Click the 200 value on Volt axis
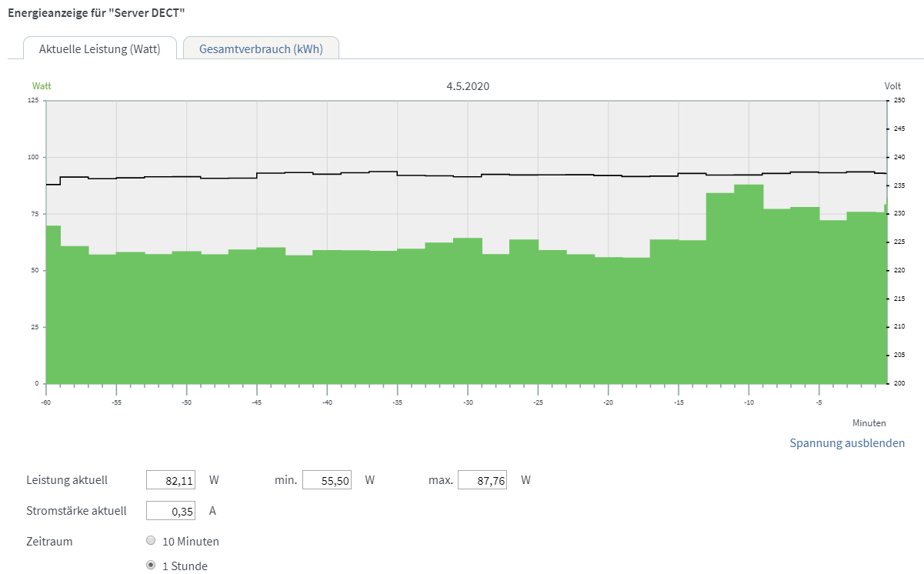This screenshot has width=924, height=574. [x=899, y=383]
